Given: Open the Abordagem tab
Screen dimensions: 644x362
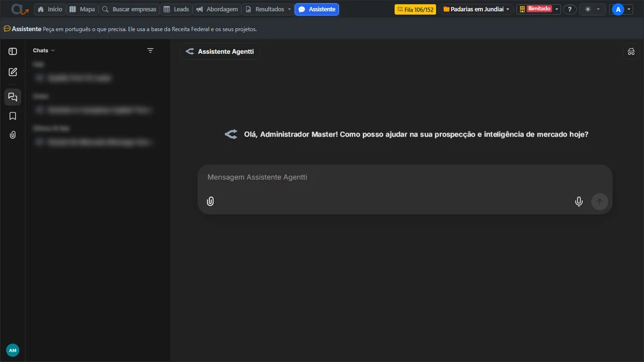Looking at the screenshot, I should coord(217,9).
